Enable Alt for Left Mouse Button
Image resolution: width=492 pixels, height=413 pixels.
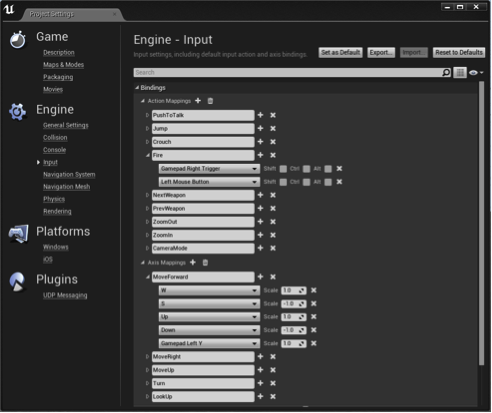(328, 182)
